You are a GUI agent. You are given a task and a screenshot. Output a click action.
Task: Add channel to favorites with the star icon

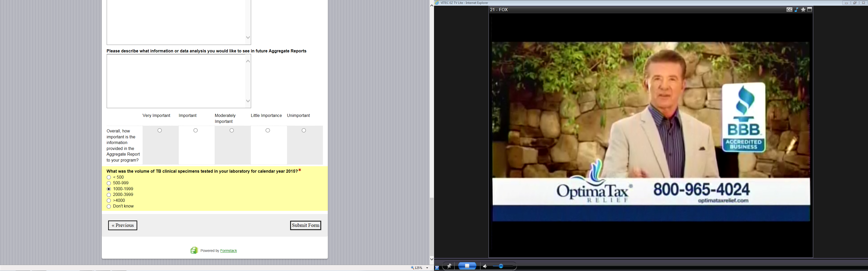(x=803, y=10)
